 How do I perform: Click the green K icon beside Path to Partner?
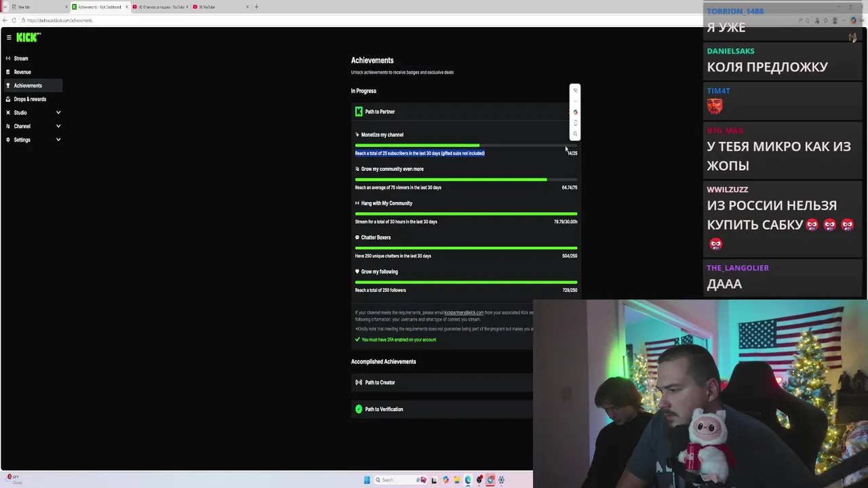point(359,111)
